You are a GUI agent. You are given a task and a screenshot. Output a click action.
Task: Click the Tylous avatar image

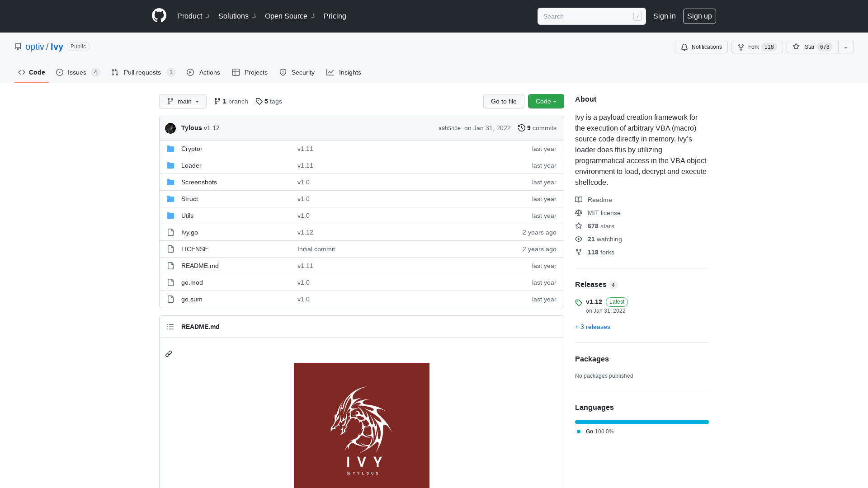[170, 128]
